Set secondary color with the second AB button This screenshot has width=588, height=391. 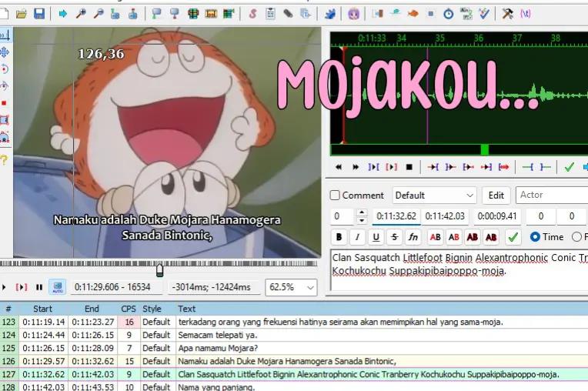(454, 237)
